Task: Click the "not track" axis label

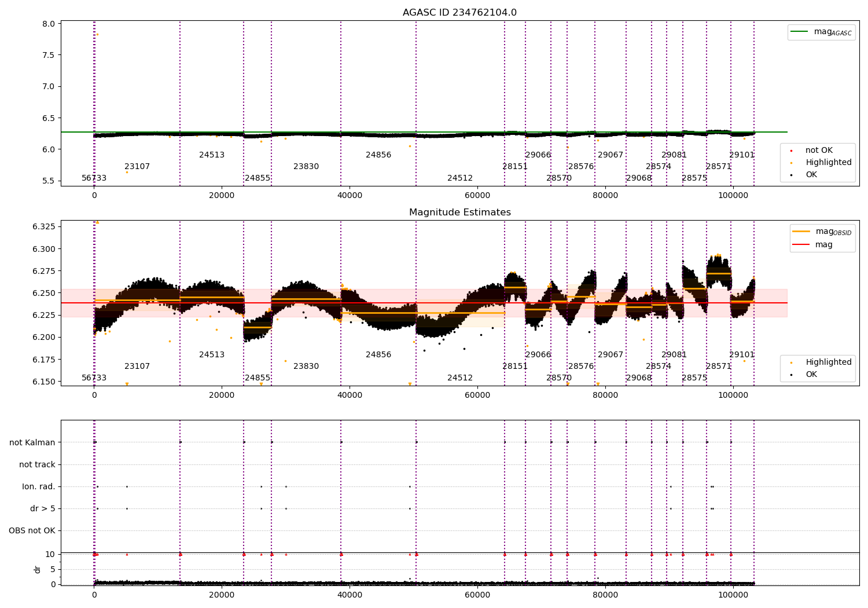Action: coord(37,465)
